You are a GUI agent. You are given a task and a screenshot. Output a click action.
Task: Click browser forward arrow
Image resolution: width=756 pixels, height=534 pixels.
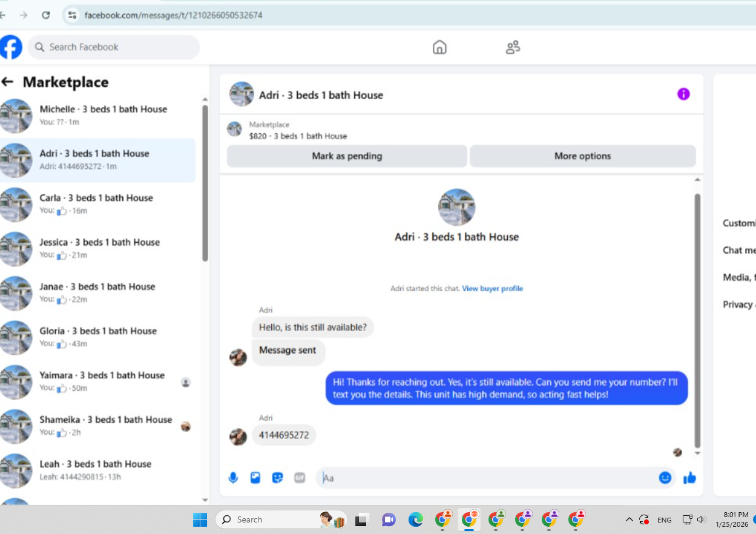24,15
